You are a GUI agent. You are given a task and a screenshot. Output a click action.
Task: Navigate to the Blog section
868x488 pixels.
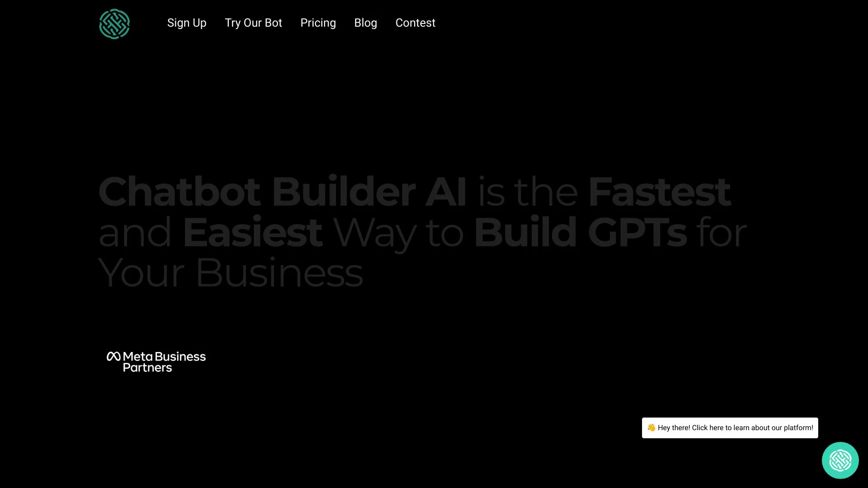click(365, 22)
